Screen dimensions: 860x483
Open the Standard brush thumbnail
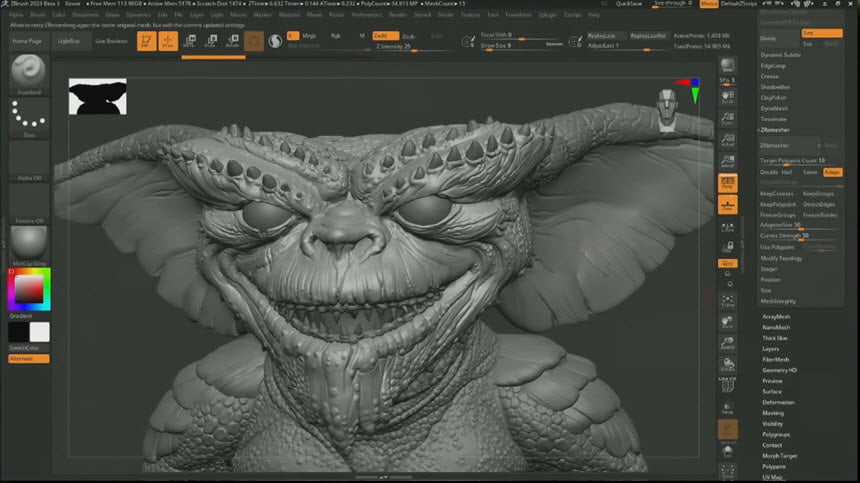(x=29, y=71)
